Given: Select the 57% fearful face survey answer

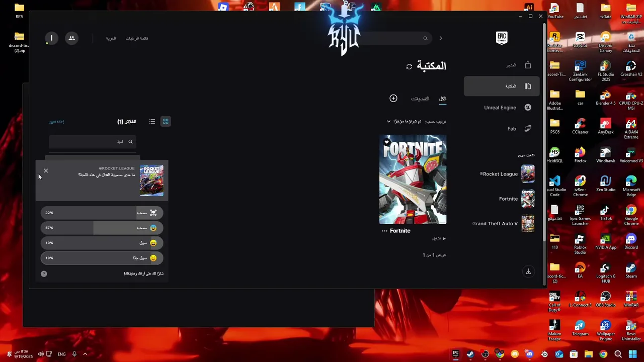Looking at the screenshot, I should pyautogui.click(x=102, y=228).
